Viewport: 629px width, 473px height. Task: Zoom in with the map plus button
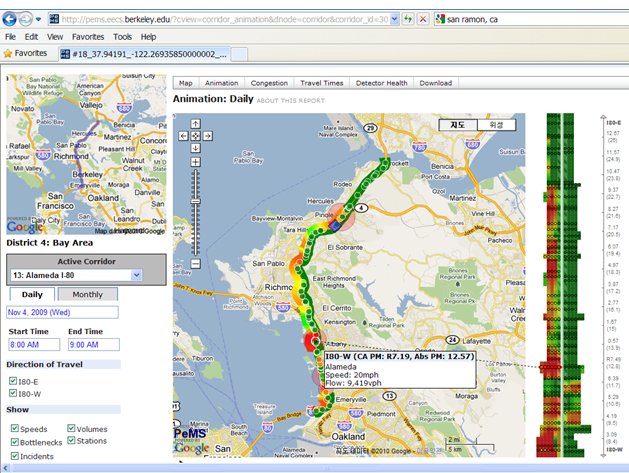(x=197, y=161)
